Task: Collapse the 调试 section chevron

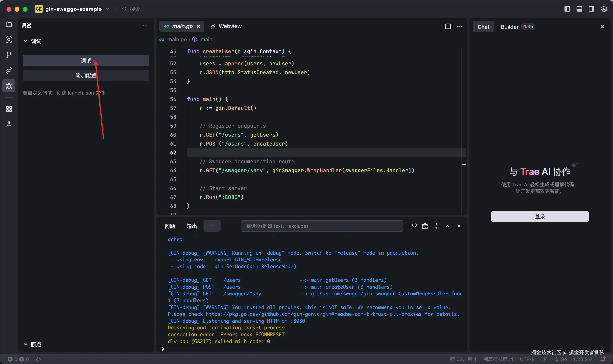Action: [x=26, y=41]
